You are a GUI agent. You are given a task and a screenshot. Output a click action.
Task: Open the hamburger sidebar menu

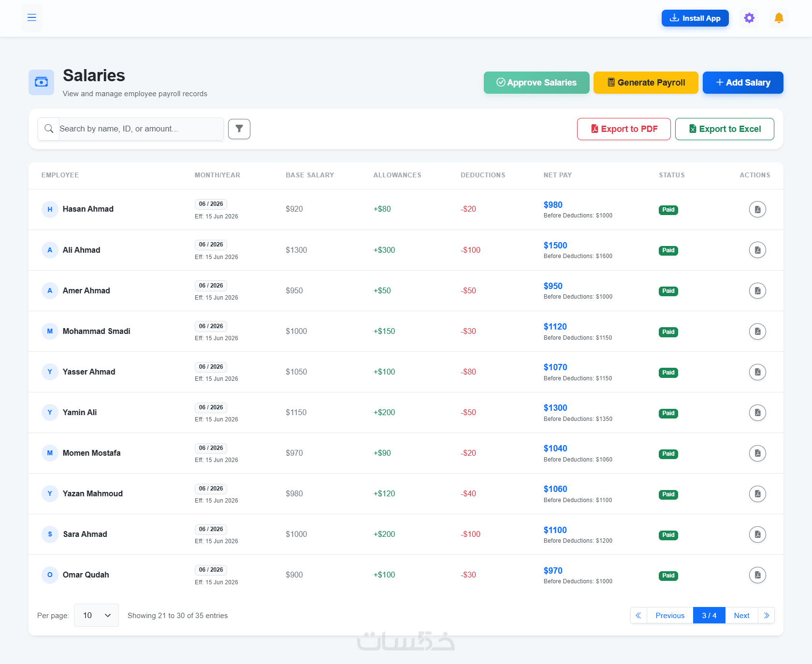[x=32, y=18]
